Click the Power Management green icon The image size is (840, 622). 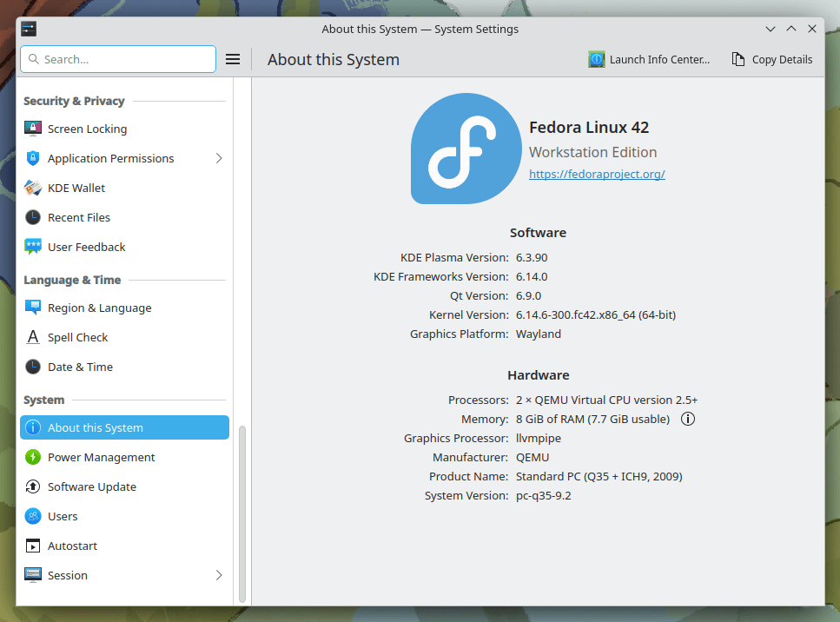point(33,457)
